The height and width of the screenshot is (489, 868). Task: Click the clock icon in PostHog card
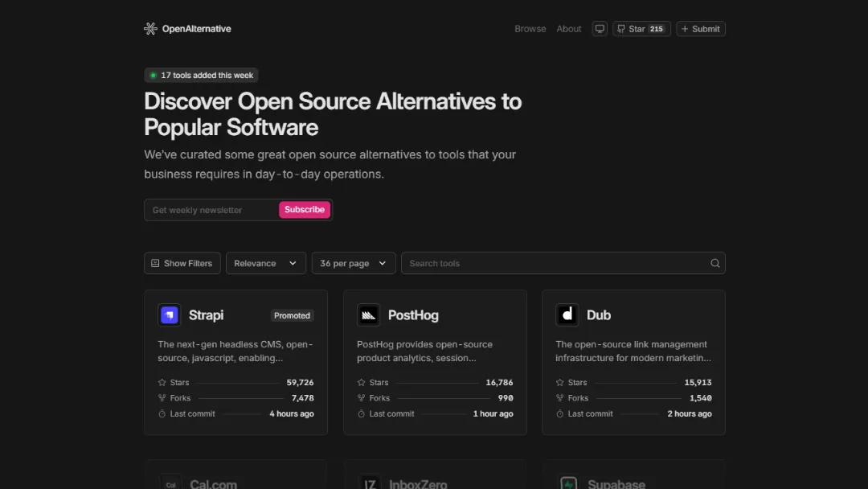pyautogui.click(x=362, y=413)
